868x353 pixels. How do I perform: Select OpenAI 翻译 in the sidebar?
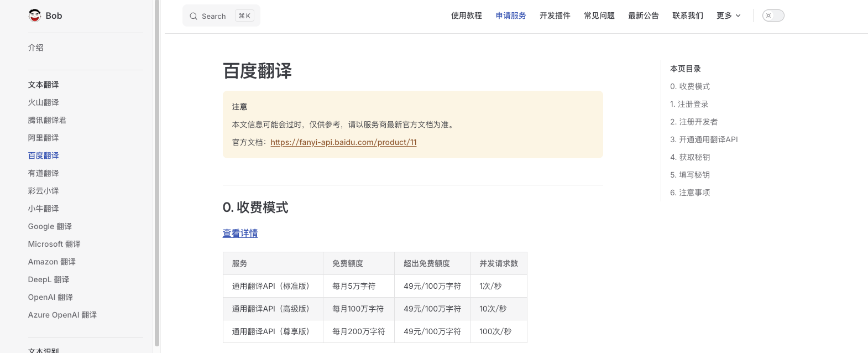coord(50,297)
